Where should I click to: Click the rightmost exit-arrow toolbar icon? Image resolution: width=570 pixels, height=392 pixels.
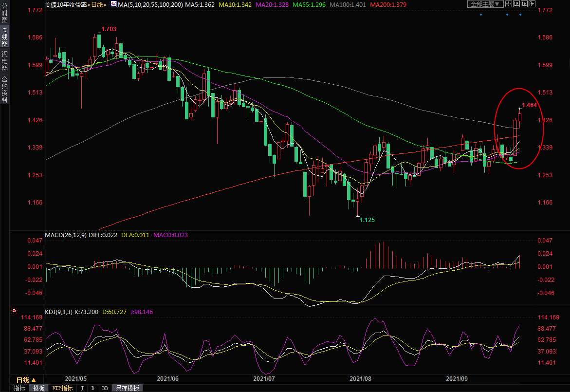pos(532,4)
